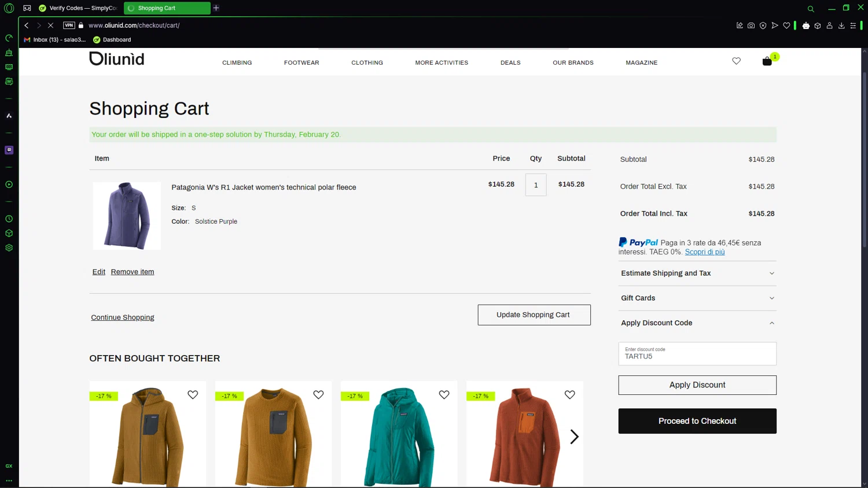Open the Footwear menu

click(301, 62)
